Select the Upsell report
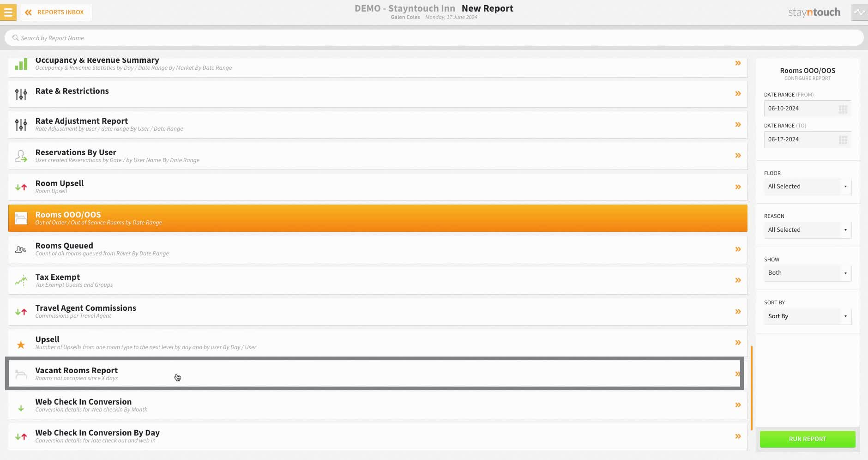Screen dimensions: 868x460 [x=378, y=343]
